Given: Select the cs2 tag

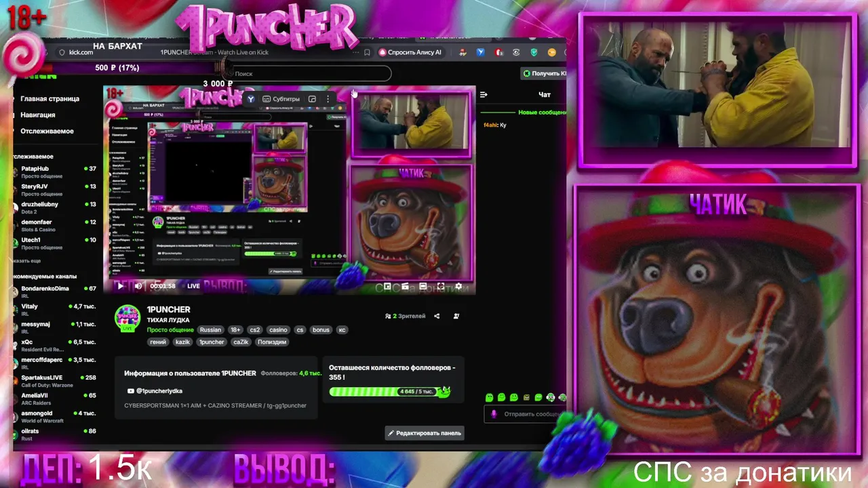Looking at the screenshot, I should [x=255, y=330].
